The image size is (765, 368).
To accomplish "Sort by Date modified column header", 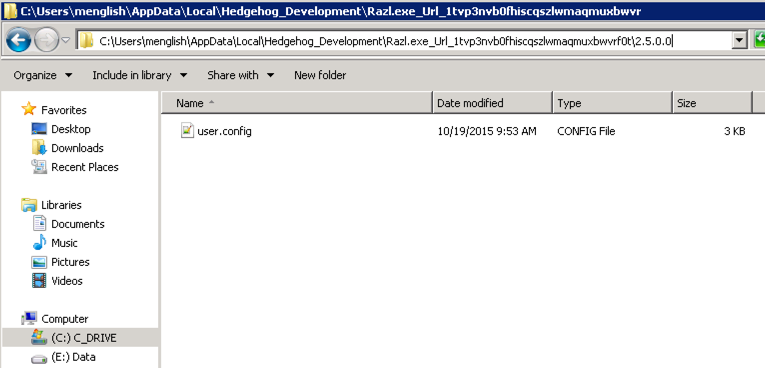I will pos(492,103).
